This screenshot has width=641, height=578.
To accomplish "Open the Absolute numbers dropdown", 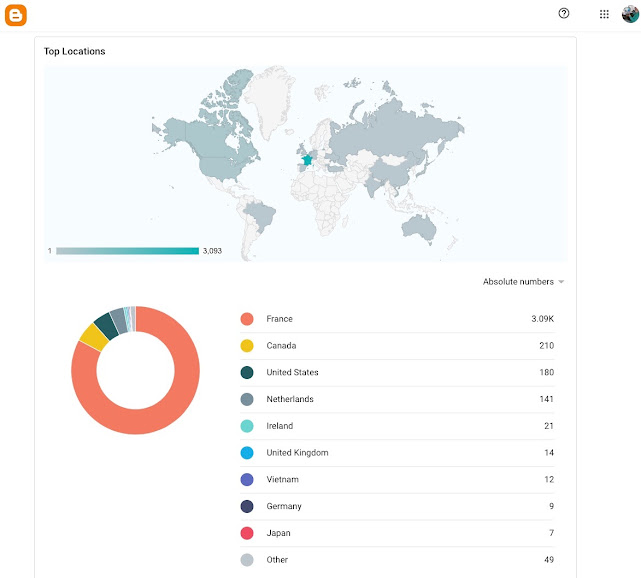I will (x=523, y=282).
